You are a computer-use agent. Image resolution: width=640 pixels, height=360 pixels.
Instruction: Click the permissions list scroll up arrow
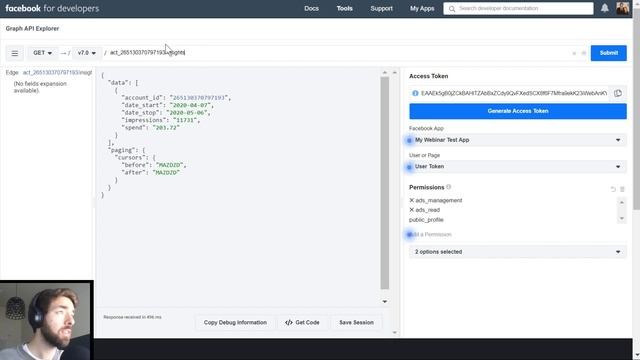tap(622, 202)
